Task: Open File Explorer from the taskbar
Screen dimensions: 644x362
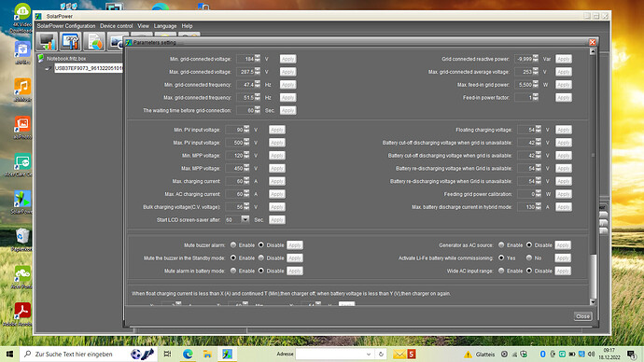Action: [x=207, y=354]
